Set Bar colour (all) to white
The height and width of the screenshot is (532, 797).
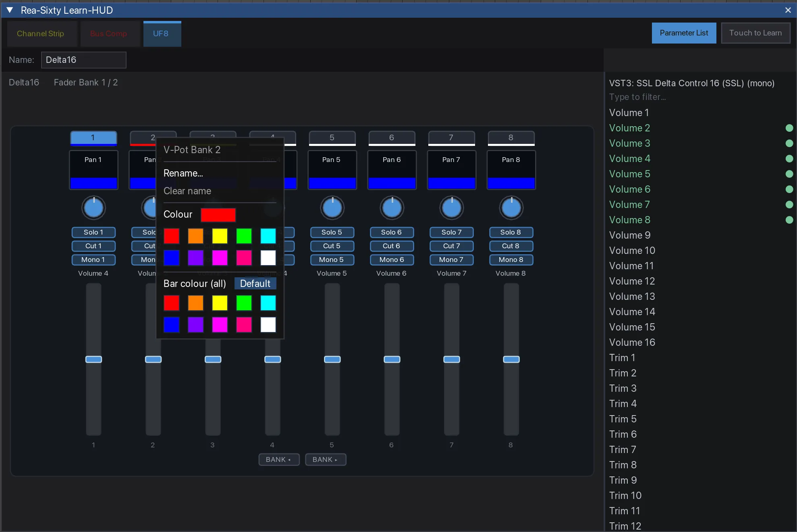[x=268, y=325]
